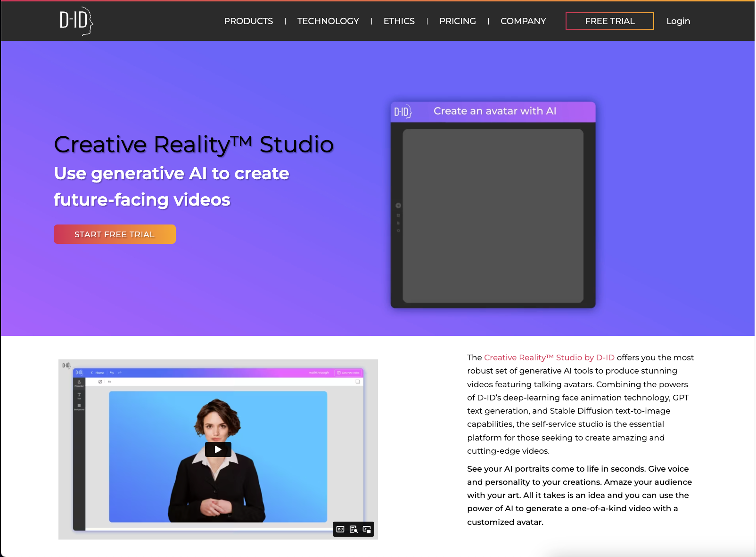Image resolution: width=756 pixels, height=557 pixels.
Task: Click the Free Trial button in the navbar
Action: pos(610,21)
